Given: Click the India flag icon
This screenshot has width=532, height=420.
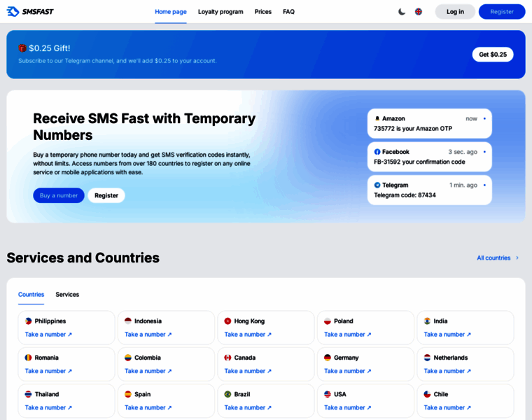Looking at the screenshot, I should coord(427,321).
